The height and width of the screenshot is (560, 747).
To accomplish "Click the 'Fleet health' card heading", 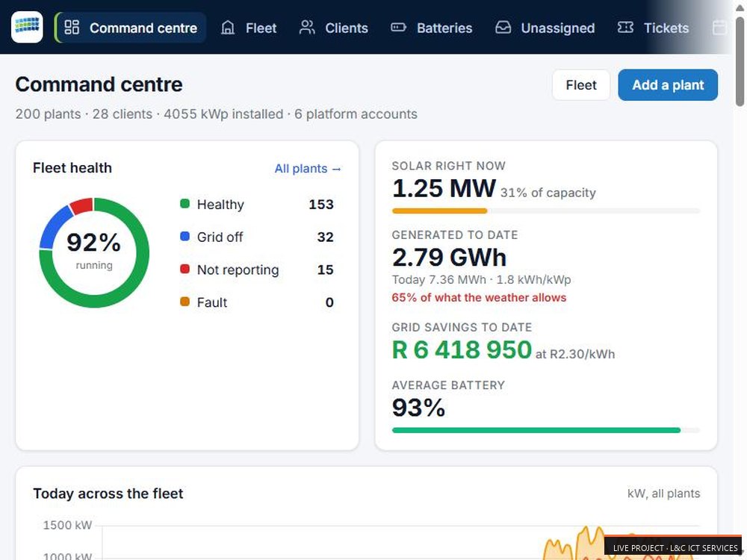I will [x=72, y=168].
